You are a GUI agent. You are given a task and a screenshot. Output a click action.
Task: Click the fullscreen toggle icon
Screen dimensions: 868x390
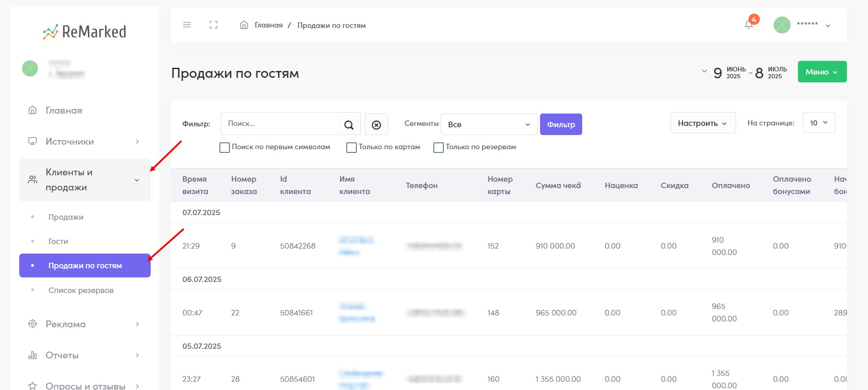click(x=213, y=25)
